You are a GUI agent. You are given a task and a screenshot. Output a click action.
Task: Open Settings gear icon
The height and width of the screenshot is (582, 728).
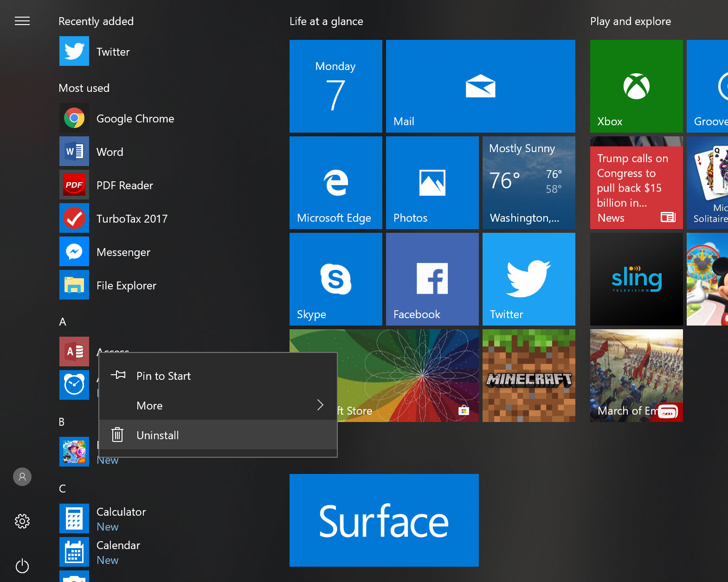pyautogui.click(x=22, y=521)
